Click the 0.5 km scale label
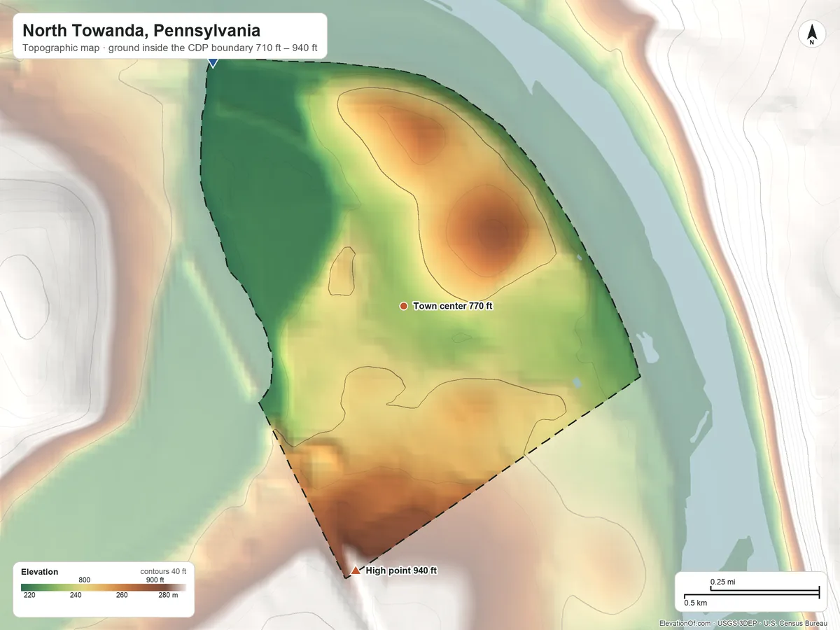The height and width of the screenshot is (630, 840). click(696, 603)
